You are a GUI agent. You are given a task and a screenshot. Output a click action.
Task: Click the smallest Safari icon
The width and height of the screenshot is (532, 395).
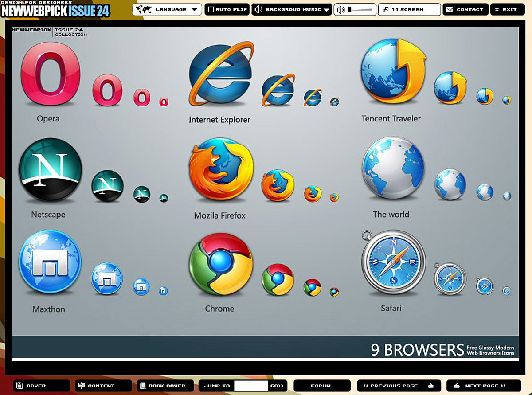pyautogui.click(x=507, y=291)
